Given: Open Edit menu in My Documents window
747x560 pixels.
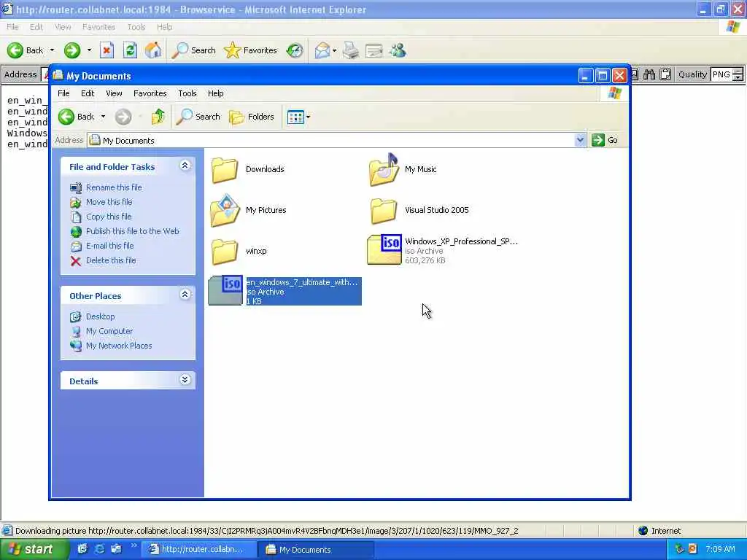Looking at the screenshot, I should coord(88,93).
